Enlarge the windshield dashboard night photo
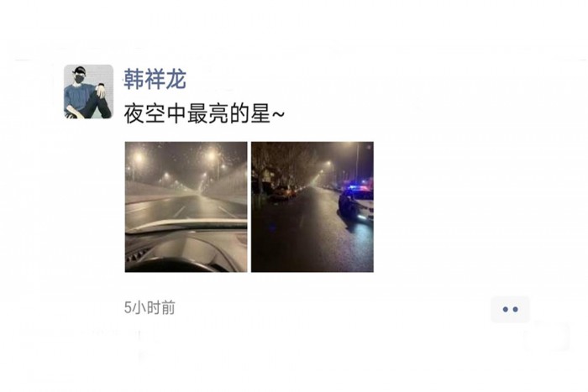The image size is (588, 392). (186, 206)
